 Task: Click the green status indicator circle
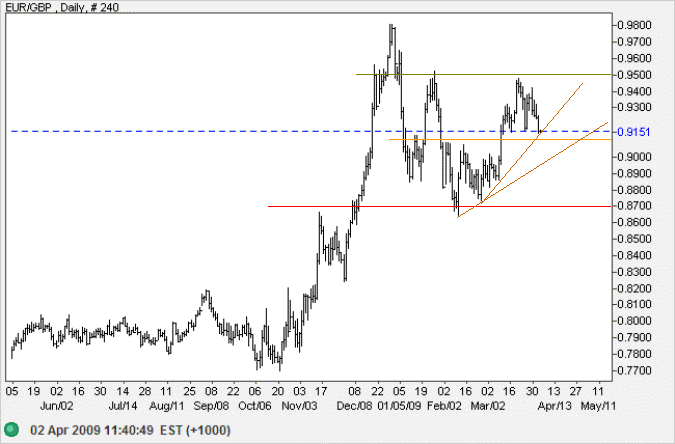click(11, 429)
